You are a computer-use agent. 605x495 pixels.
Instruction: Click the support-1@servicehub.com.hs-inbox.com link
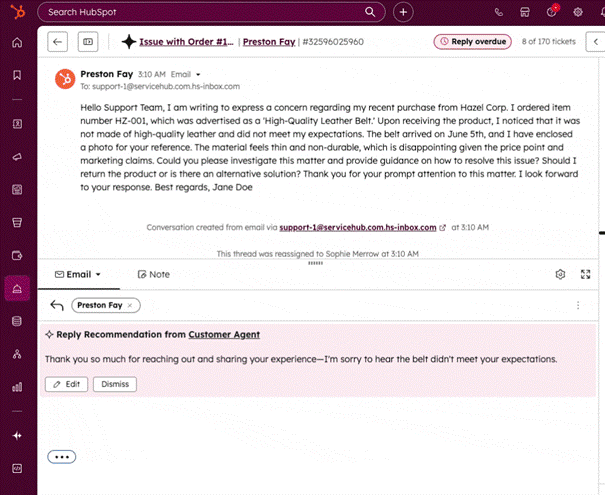tap(358, 228)
